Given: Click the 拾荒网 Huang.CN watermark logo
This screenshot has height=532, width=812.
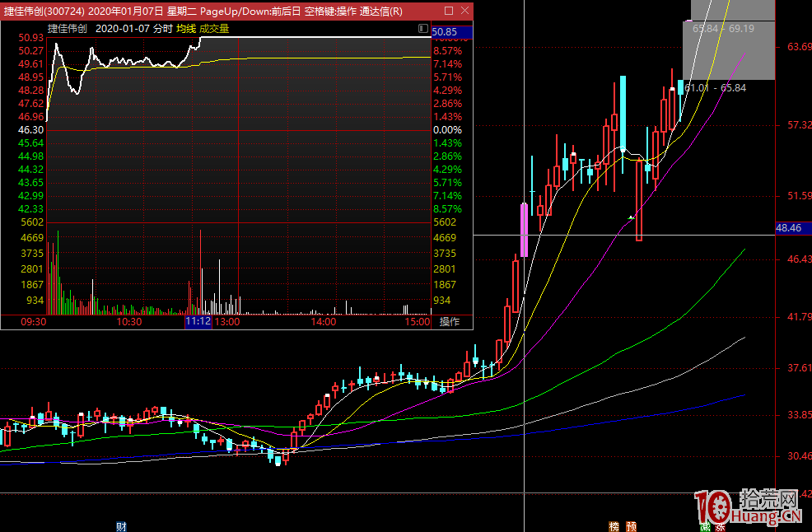Looking at the screenshot, I should 748,507.
